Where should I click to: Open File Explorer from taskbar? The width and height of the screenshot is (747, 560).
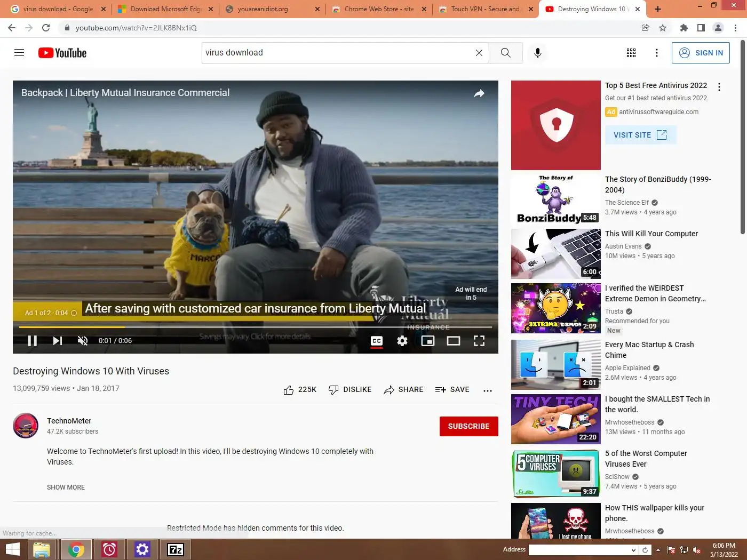click(x=42, y=549)
